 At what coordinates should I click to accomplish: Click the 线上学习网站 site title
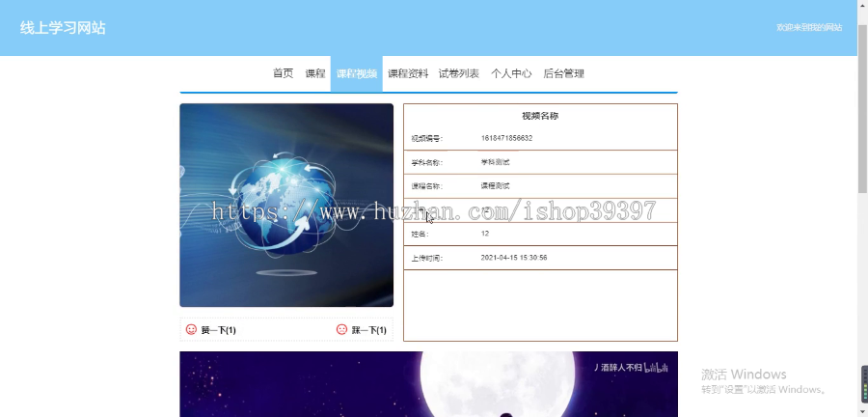pos(63,28)
